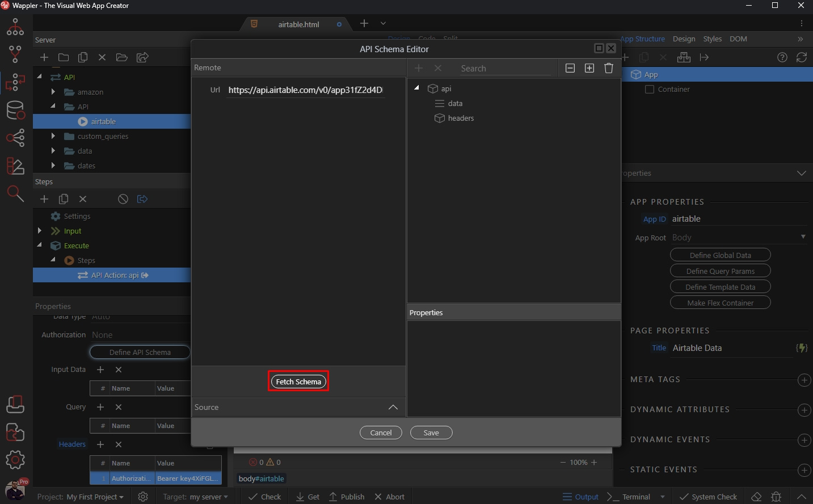Toggle the Container checkbox in App Structure
Image resolution: width=813 pixels, height=504 pixels.
coord(650,89)
